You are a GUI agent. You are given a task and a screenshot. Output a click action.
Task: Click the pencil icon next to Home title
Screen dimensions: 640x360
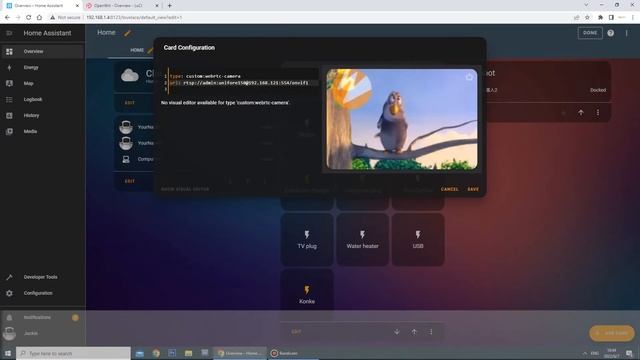(x=127, y=33)
